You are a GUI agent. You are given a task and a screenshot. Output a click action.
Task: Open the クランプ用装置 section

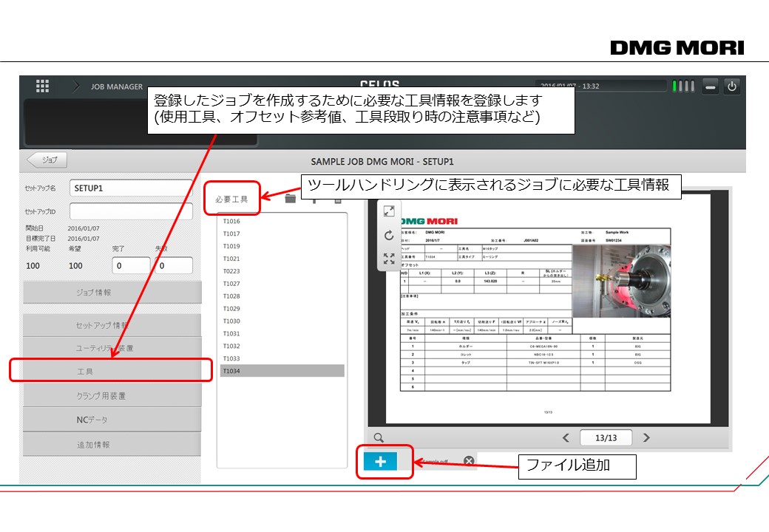coord(112,395)
